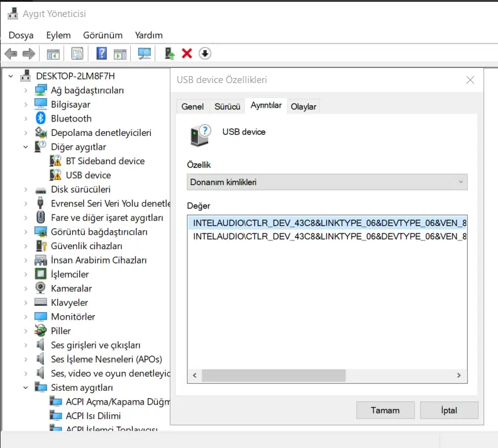The height and width of the screenshot is (448, 498).
Task: Open the Dosya menu
Action: [x=21, y=35]
